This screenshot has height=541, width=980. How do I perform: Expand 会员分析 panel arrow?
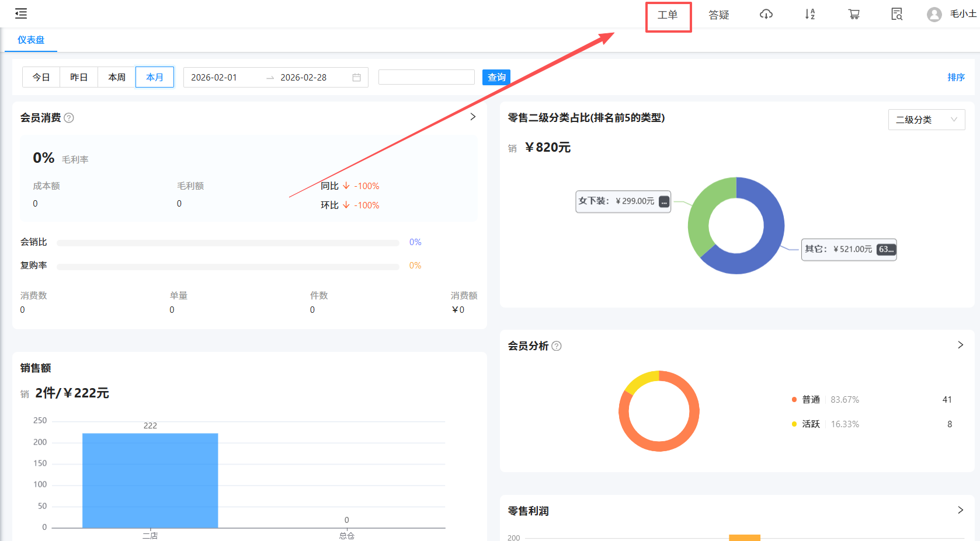pos(960,345)
